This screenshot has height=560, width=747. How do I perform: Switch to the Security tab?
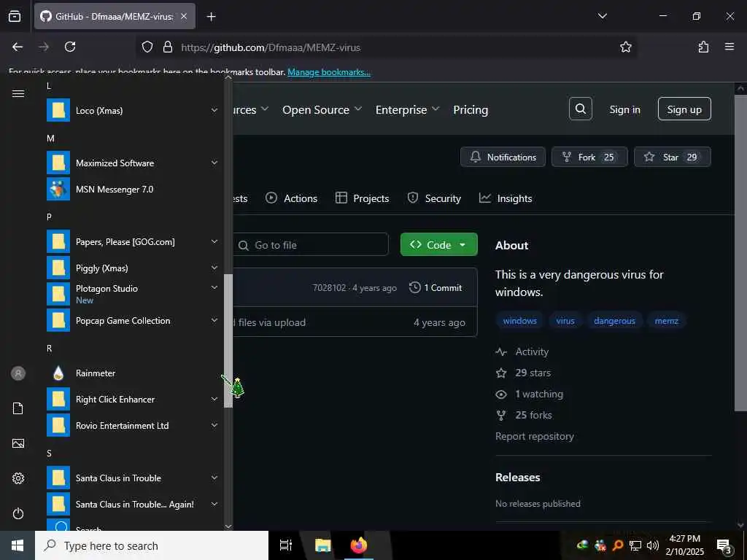434,198
